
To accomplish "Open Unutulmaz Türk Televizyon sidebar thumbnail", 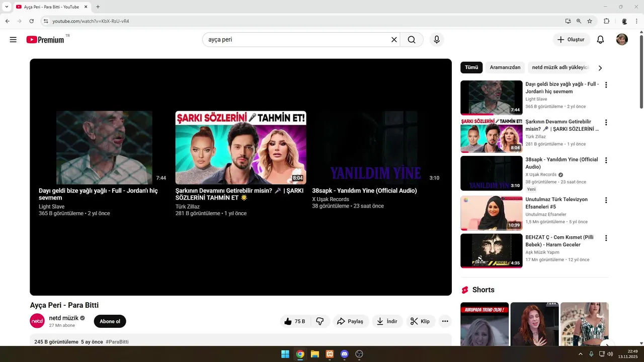I will pyautogui.click(x=491, y=213).
